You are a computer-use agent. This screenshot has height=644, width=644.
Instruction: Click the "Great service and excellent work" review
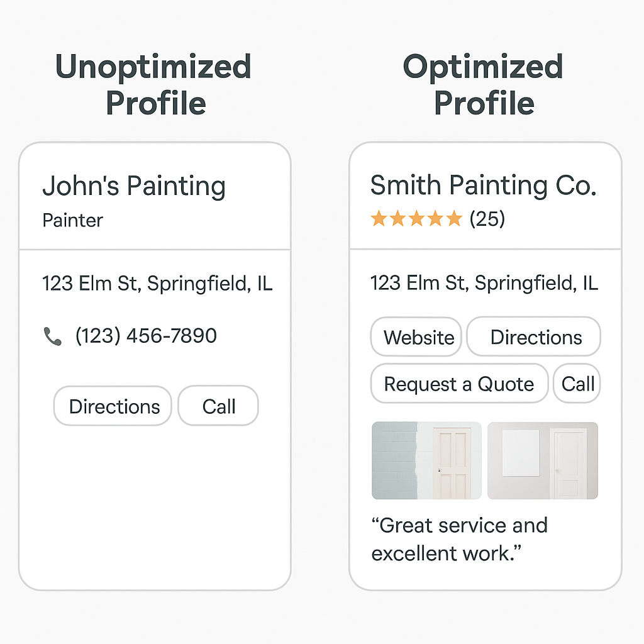[459, 539]
